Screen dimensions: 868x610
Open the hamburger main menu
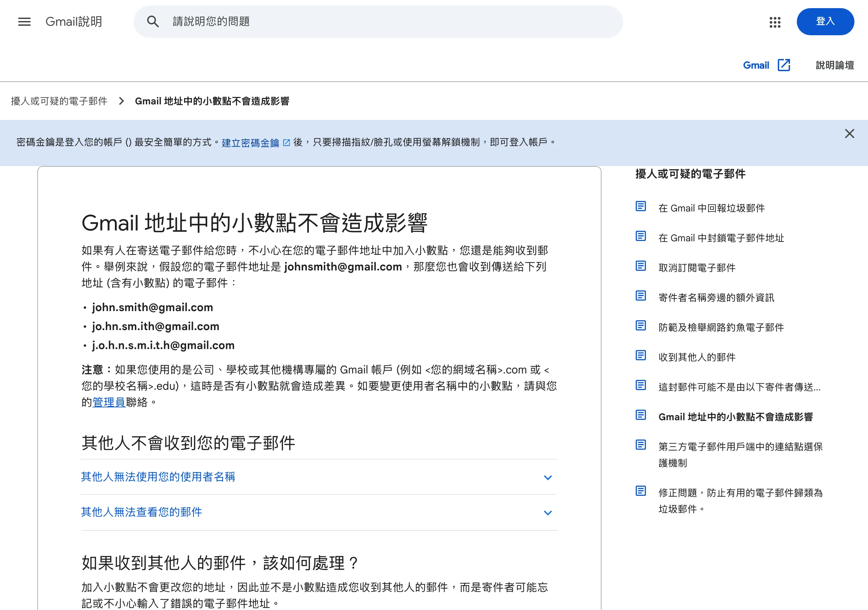[24, 22]
